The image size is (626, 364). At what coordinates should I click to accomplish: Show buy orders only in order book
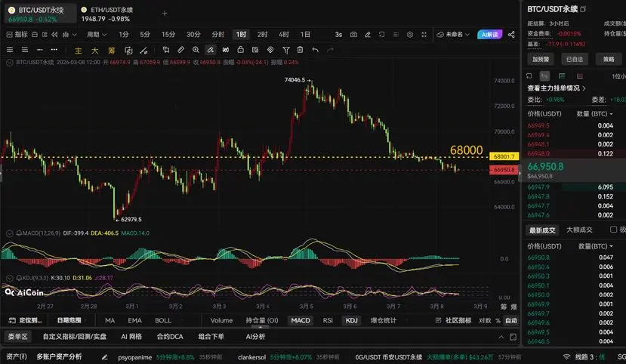tap(562, 76)
